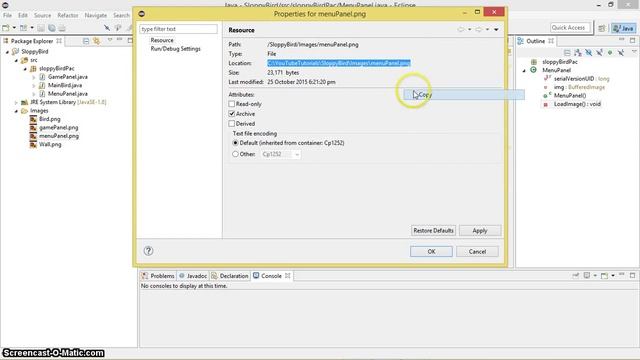The image size is (640, 360).
Task: Choose Copy from the context menu
Action: [x=464, y=95]
